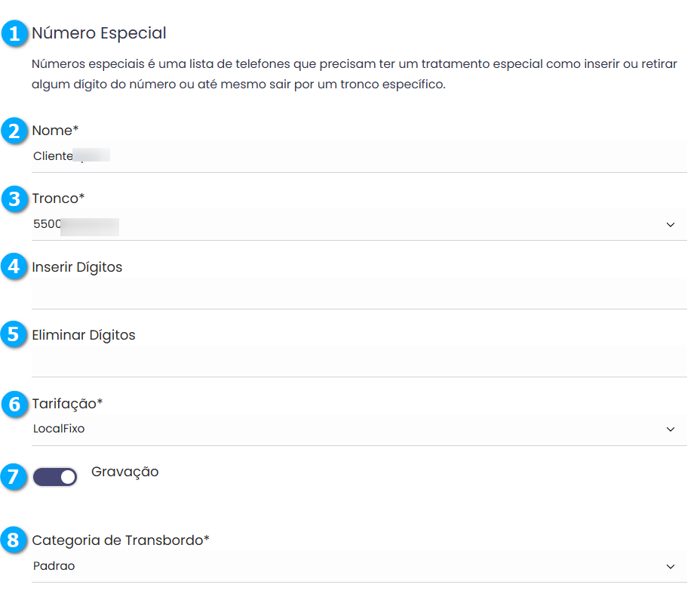Click the chevron arrow in Tronco field
The height and width of the screenshot is (597, 700).
pyautogui.click(x=671, y=225)
